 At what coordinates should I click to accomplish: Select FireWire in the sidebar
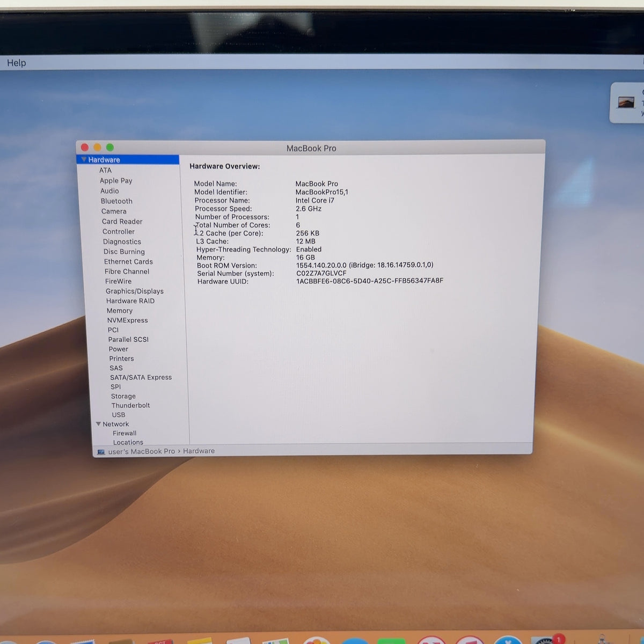point(118,281)
